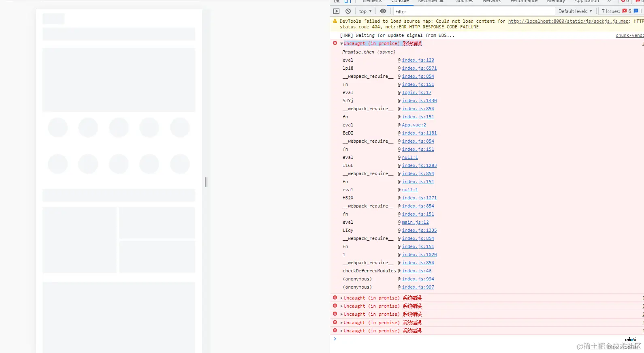Open the index.js:1335 source link
This screenshot has width=644, height=353.
tap(419, 230)
